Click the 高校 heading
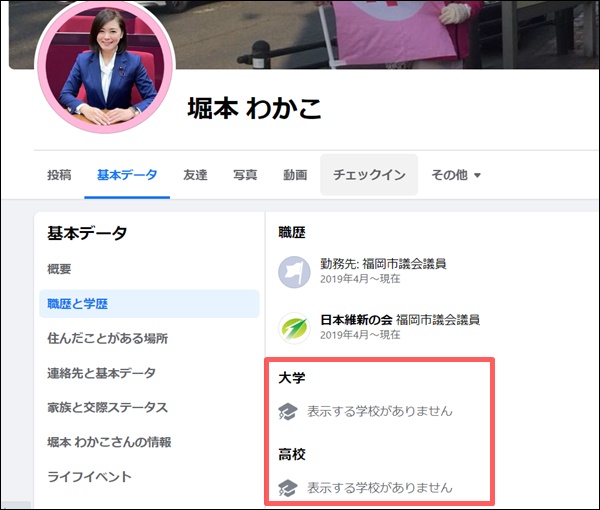Screen dimensions: 600x510 [x=292, y=454]
